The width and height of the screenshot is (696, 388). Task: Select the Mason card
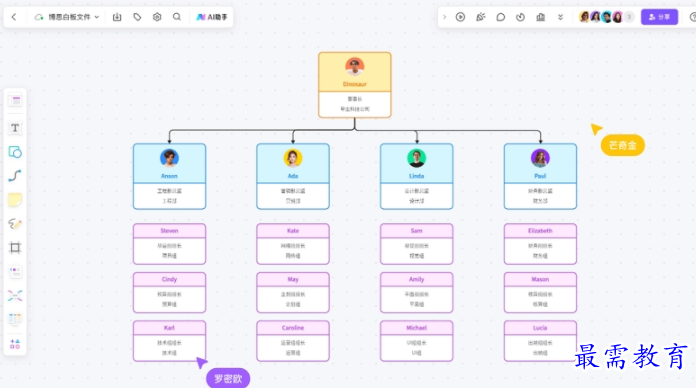pos(540,292)
